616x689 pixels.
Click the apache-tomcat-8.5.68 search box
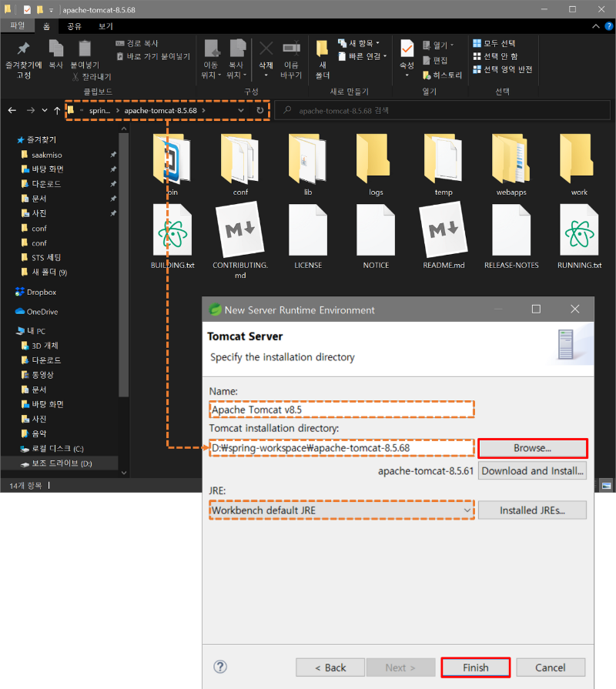point(443,110)
